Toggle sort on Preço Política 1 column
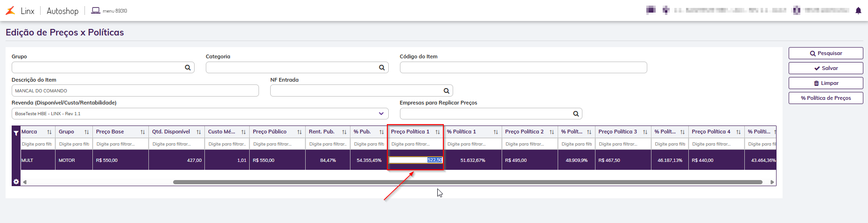 (437, 132)
